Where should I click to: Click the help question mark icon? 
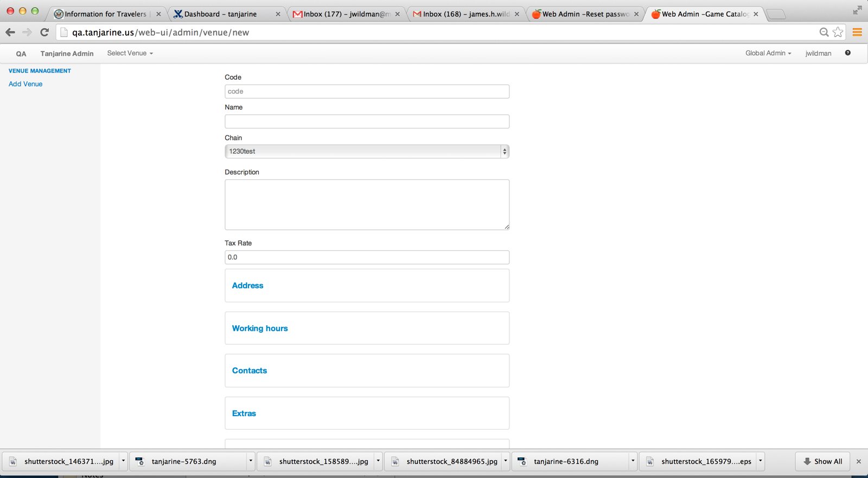click(x=848, y=53)
